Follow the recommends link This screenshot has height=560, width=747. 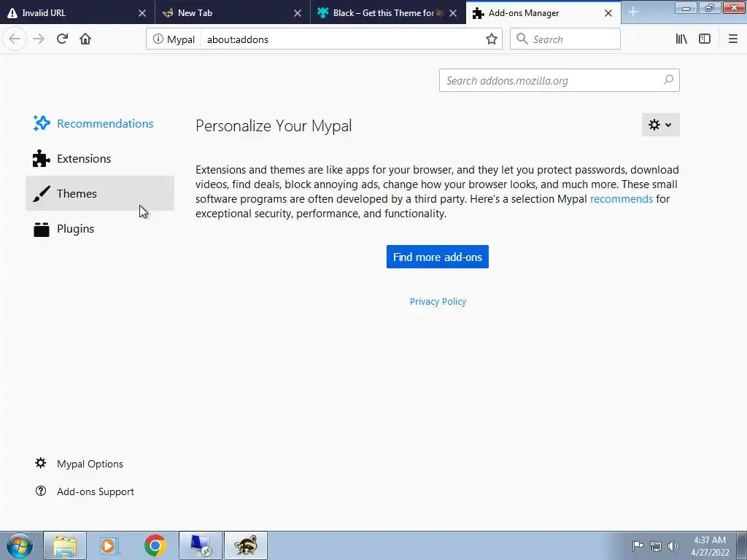pos(622,198)
